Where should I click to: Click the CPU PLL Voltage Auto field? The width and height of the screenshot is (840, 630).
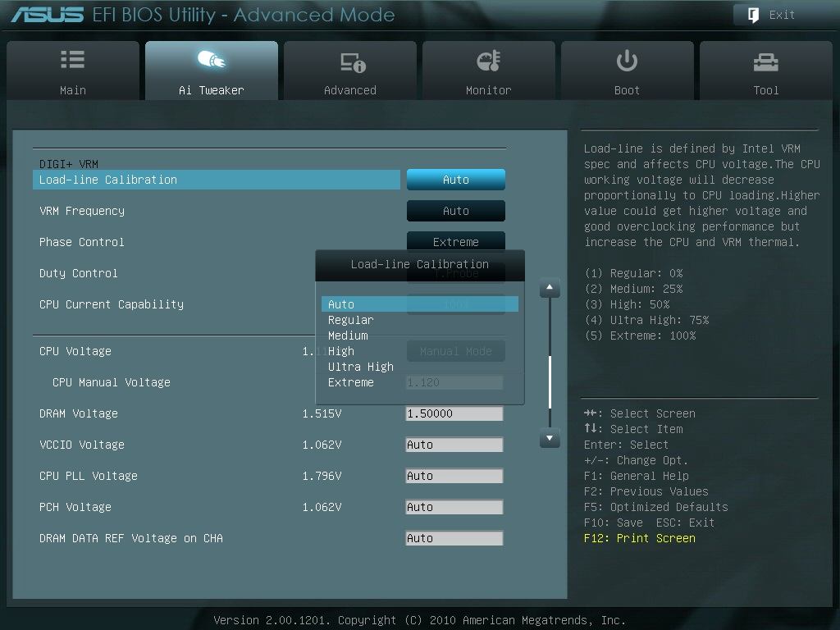click(x=454, y=476)
